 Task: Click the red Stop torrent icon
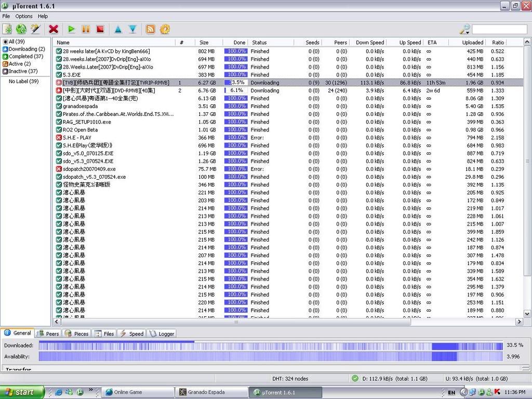click(x=100, y=29)
